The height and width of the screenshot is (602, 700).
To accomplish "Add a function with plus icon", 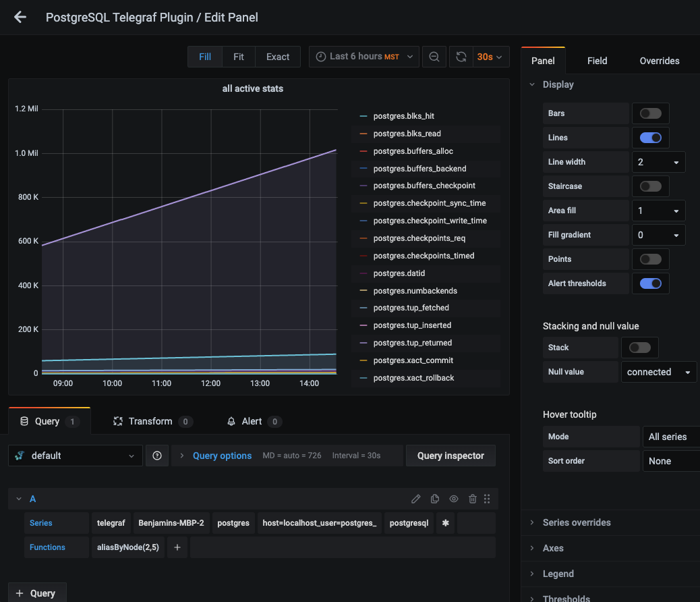I will click(177, 547).
